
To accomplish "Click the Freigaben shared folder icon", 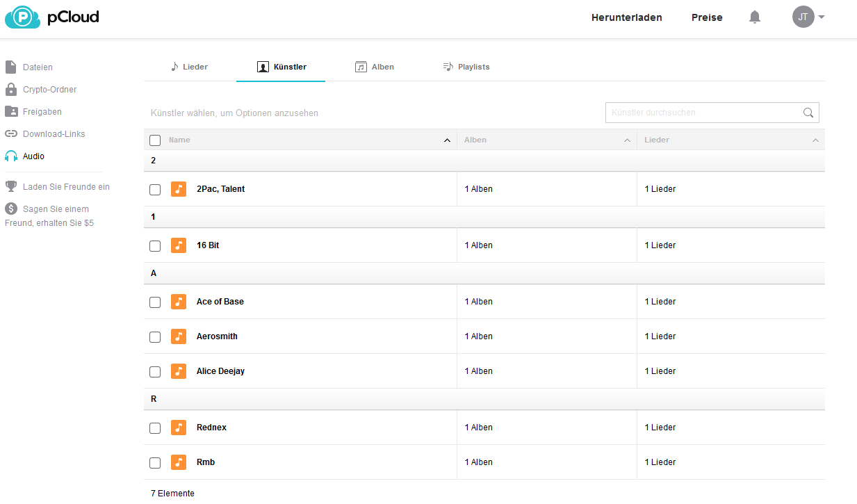I will (x=10, y=112).
